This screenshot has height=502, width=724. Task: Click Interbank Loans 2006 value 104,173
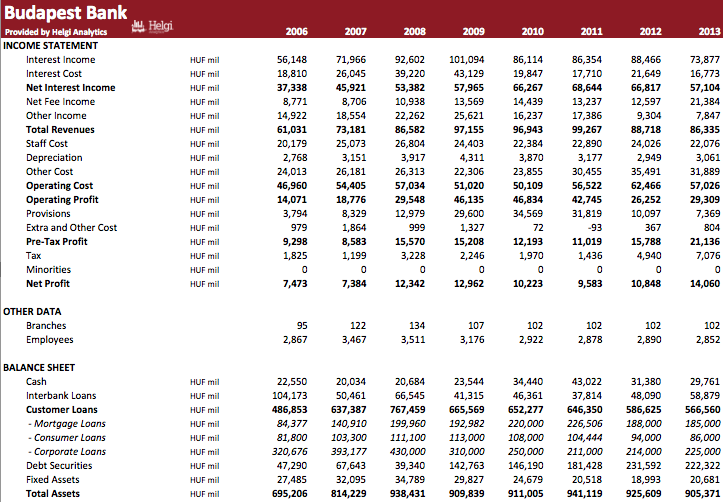pos(290,396)
